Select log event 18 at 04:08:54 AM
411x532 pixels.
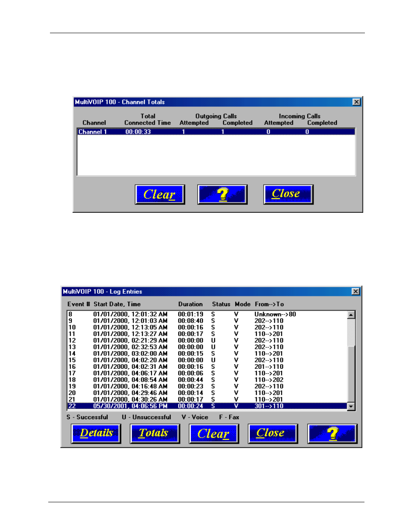click(207, 380)
